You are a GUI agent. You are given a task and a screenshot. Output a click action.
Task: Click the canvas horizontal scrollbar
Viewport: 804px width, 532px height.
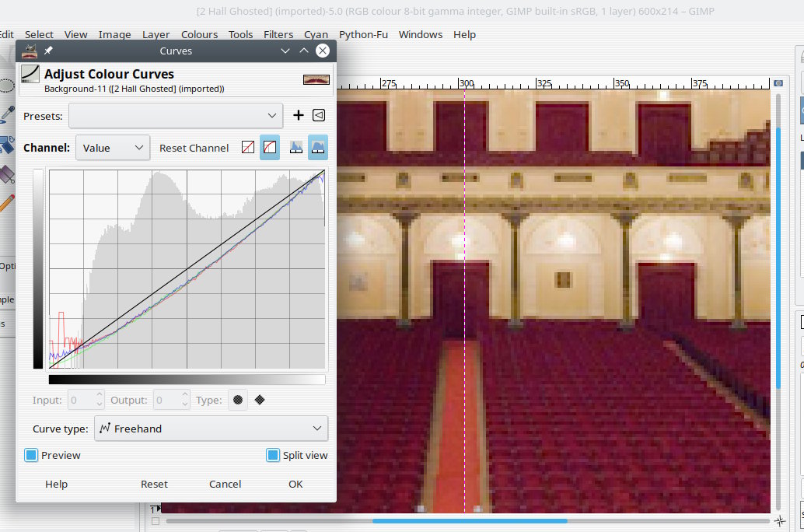click(470, 520)
